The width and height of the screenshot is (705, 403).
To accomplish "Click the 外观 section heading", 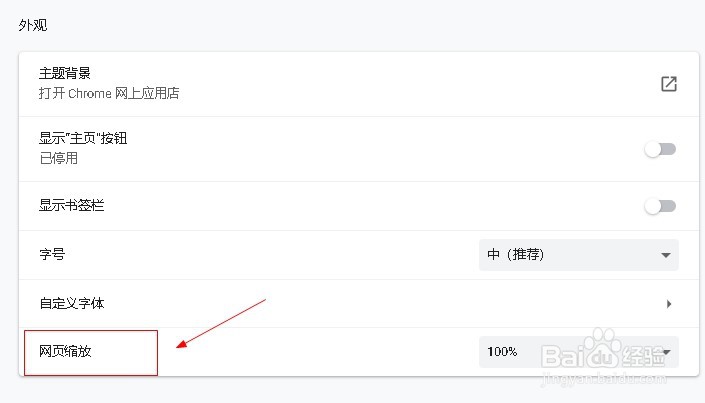I will click(x=32, y=24).
